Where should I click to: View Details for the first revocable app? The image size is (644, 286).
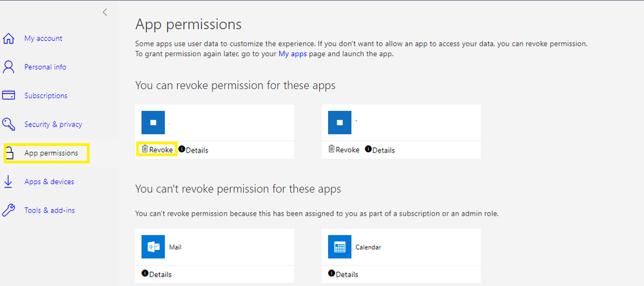(x=193, y=150)
